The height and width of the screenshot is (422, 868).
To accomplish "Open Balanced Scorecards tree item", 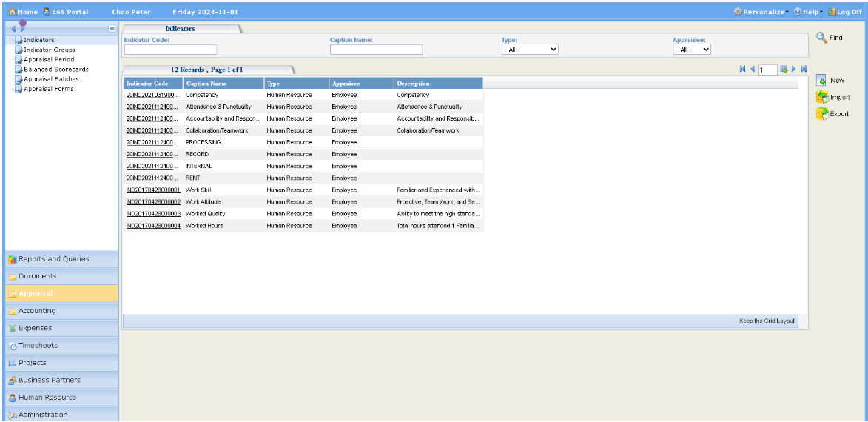I will pyautogui.click(x=56, y=70).
